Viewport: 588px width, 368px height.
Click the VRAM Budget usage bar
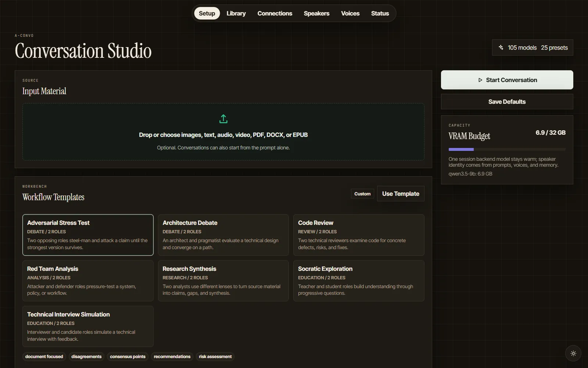507,149
